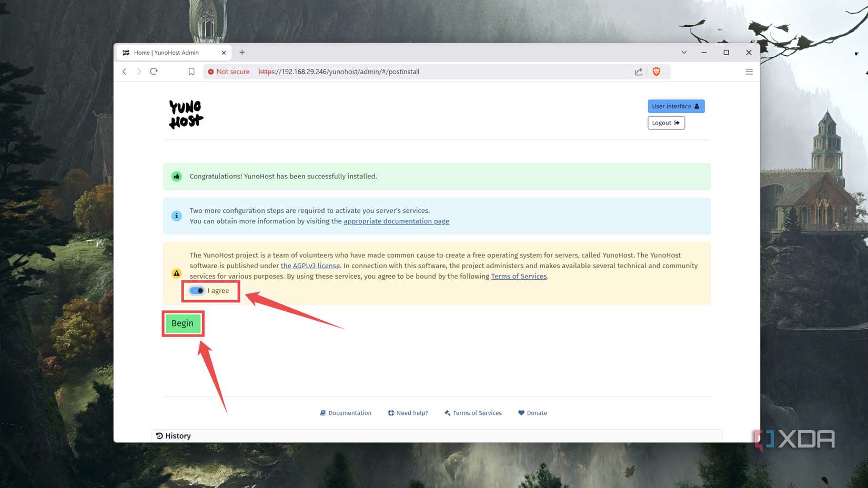Viewport: 868px width, 488px height.
Task: Reload the current page
Action: tap(153, 72)
